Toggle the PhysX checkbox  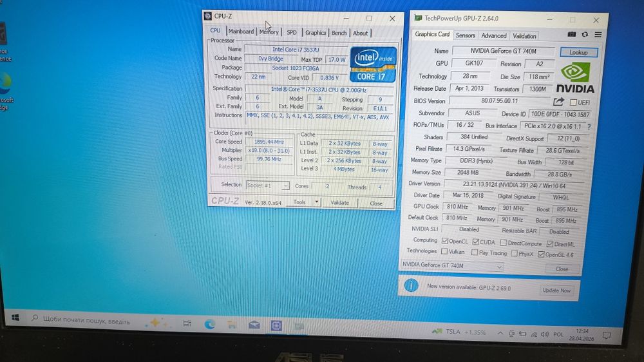514,254
